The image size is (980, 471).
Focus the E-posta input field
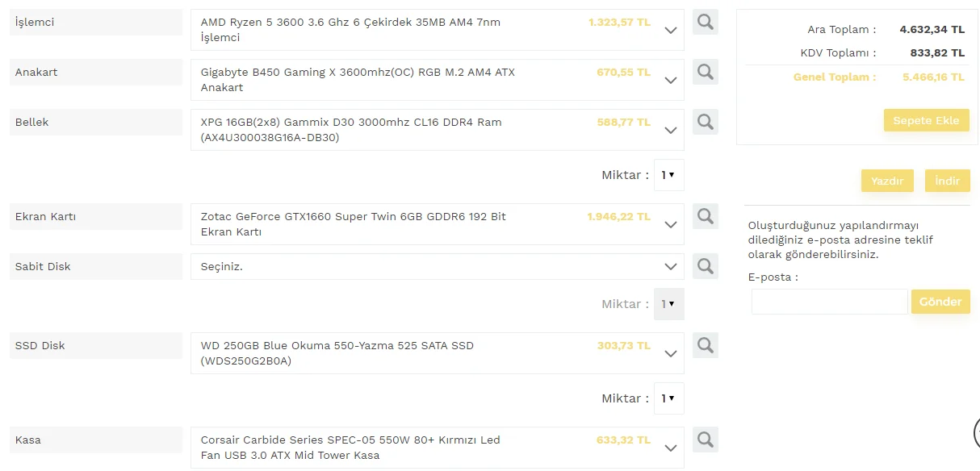point(829,302)
